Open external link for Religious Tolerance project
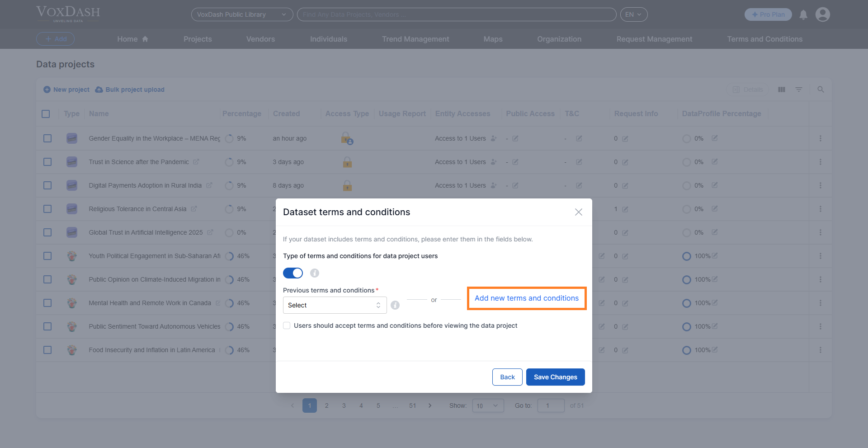Screen dimensions: 868x448 (194, 209)
